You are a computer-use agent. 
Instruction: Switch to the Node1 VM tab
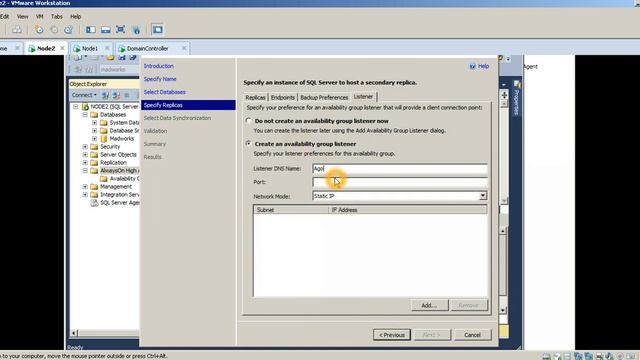(90, 49)
